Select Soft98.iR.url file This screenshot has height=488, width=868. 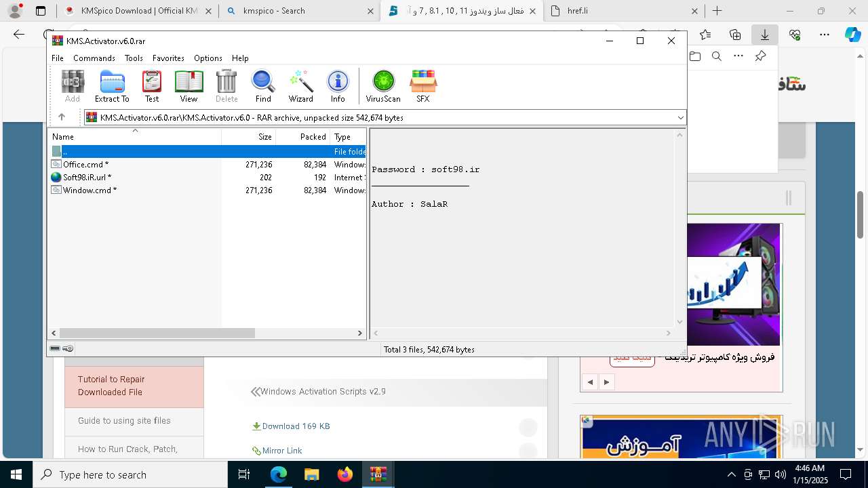[x=87, y=178]
